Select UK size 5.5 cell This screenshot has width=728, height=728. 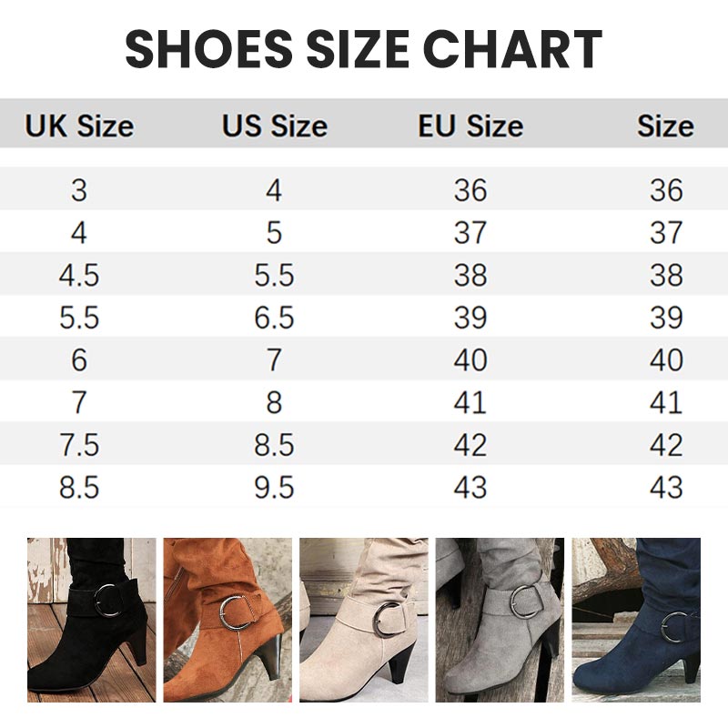point(79,318)
